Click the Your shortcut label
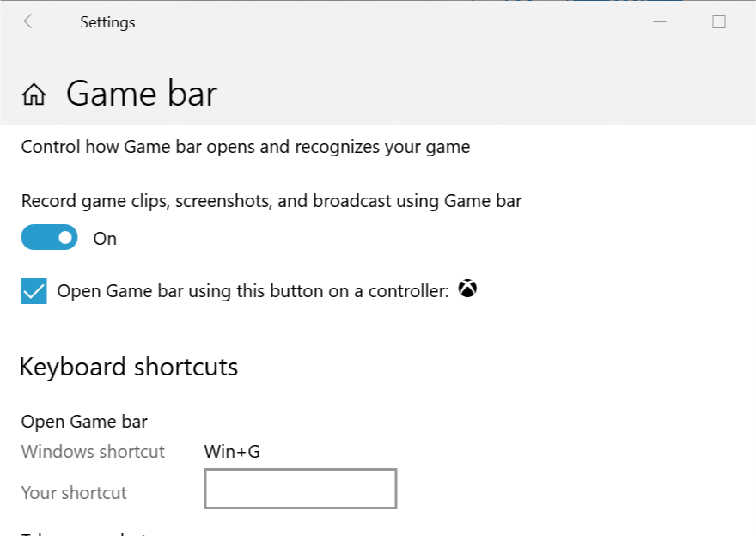This screenshot has height=536, width=756. coord(74,492)
